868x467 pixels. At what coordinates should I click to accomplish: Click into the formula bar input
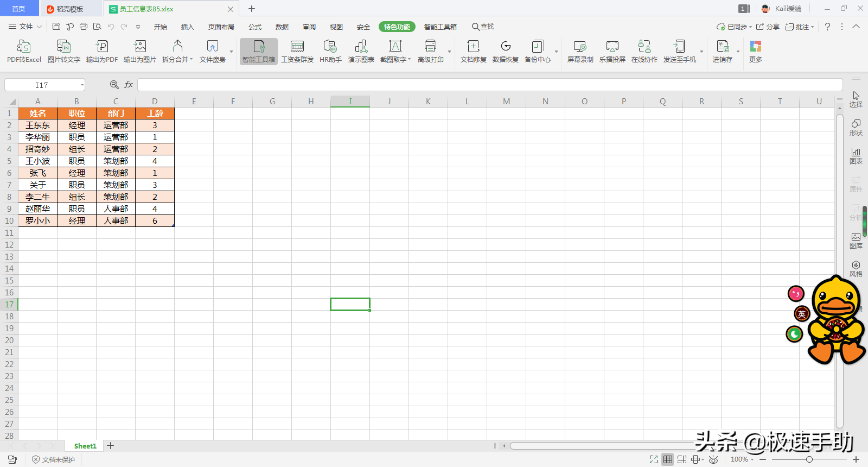pyautogui.click(x=490, y=85)
